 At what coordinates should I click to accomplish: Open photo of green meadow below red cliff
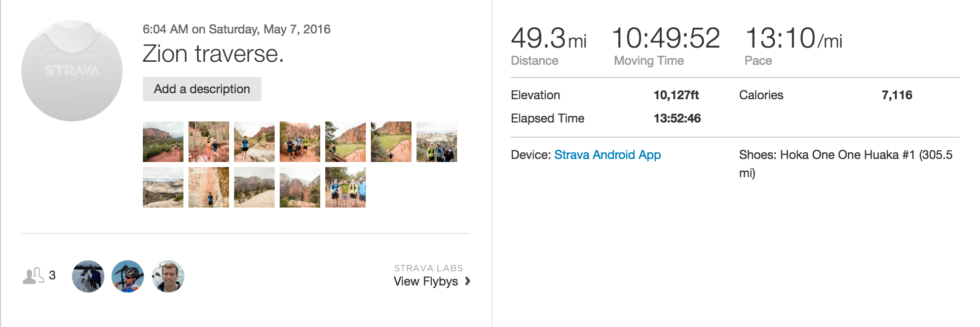point(391,142)
